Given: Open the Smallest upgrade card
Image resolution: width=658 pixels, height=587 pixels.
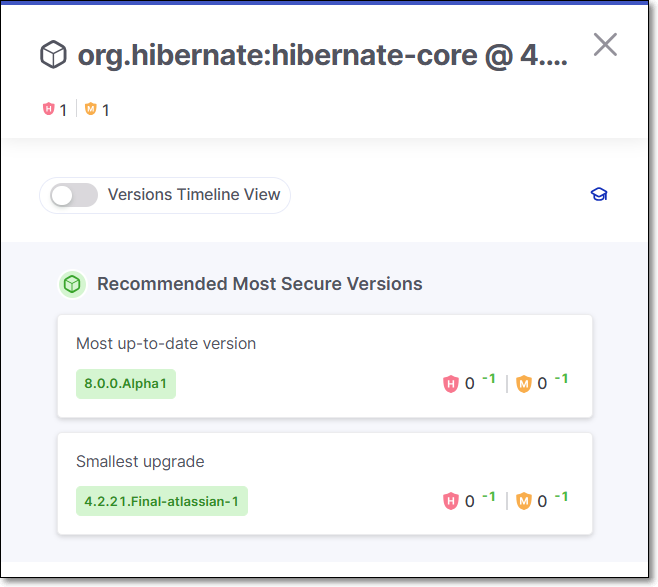Looking at the screenshot, I should click(x=325, y=484).
